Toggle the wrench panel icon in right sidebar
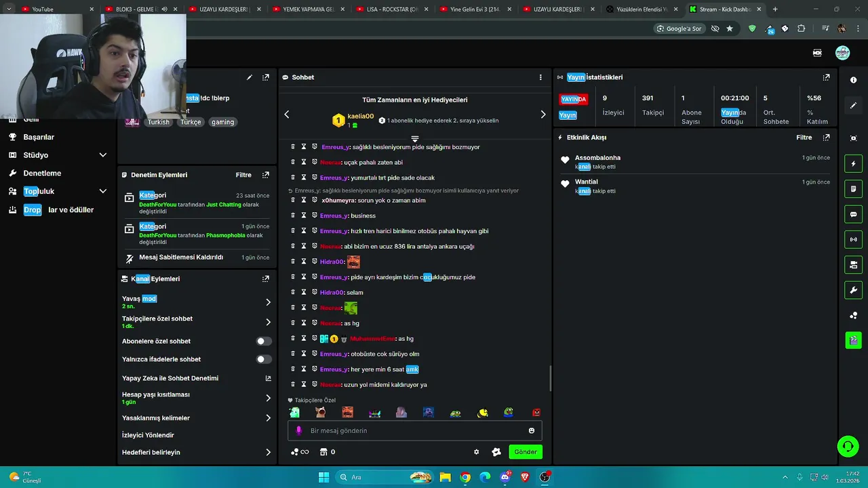This screenshot has height=488, width=868. pyautogui.click(x=853, y=290)
